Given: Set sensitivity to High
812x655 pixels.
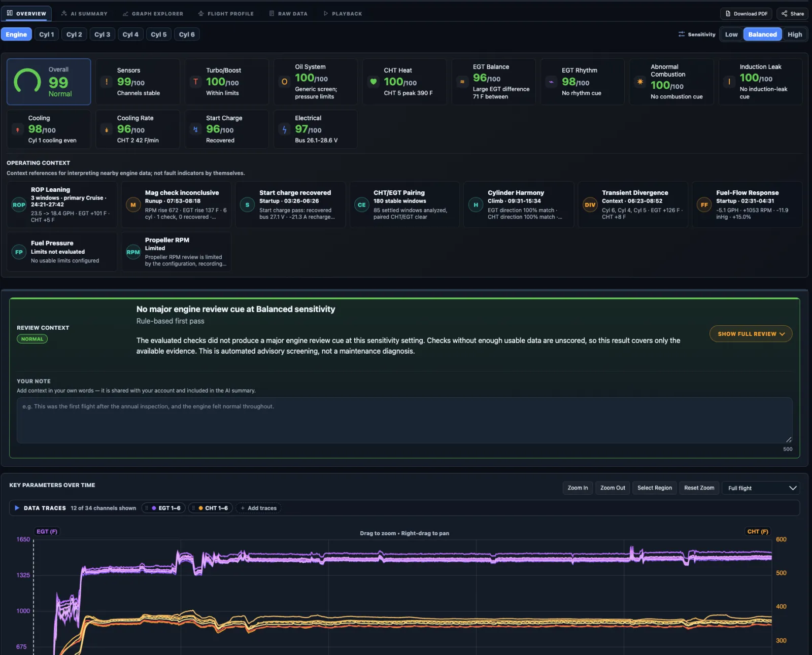Looking at the screenshot, I should pos(795,35).
